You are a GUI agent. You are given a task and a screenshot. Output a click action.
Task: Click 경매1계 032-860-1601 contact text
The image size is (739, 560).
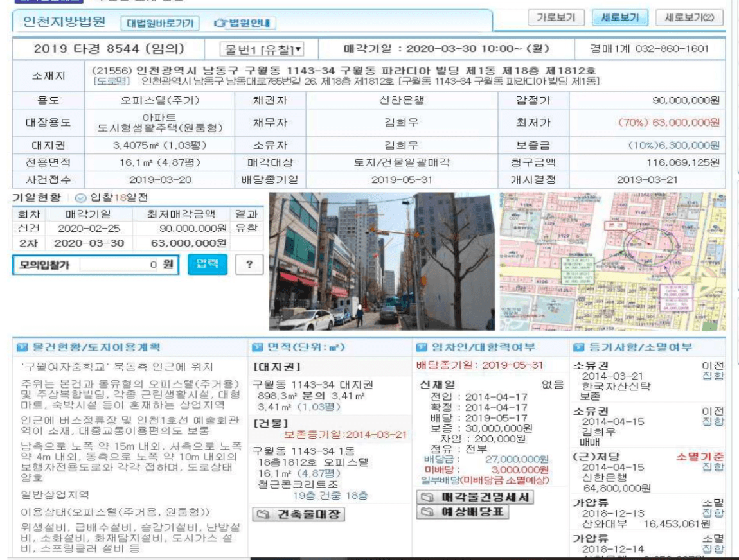coord(650,49)
